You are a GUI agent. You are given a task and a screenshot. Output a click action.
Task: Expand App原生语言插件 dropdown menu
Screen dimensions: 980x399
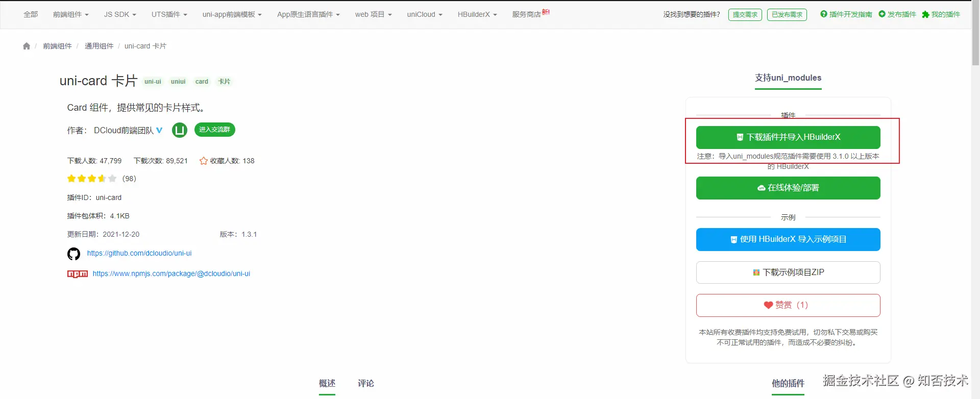(308, 14)
